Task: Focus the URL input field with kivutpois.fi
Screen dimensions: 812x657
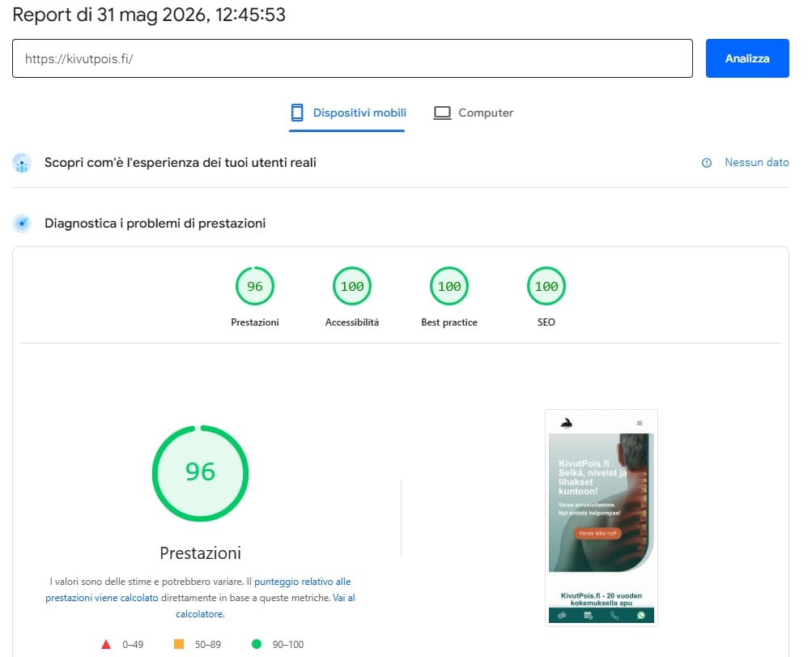Action: [352, 58]
